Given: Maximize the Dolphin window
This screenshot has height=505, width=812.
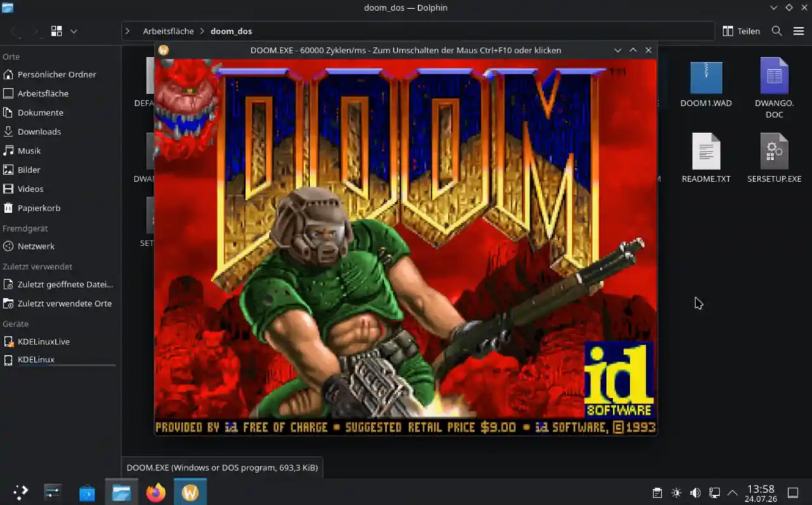Looking at the screenshot, I should (x=789, y=8).
